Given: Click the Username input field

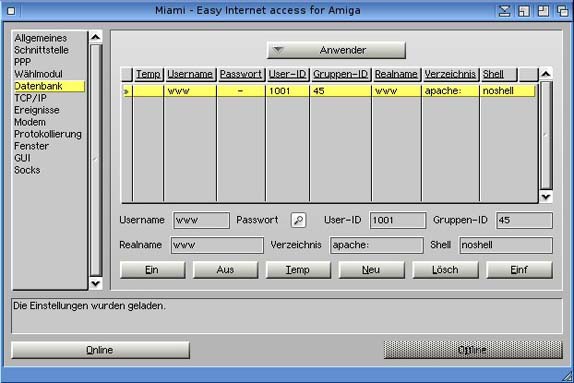Looking at the screenshot, I should pos(201,220).
